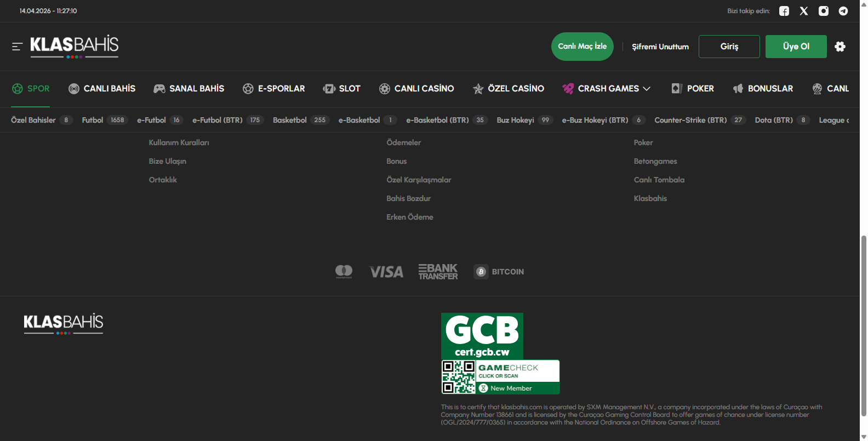Expand the Crash Games dropdown chevron

tap(647, 89)
